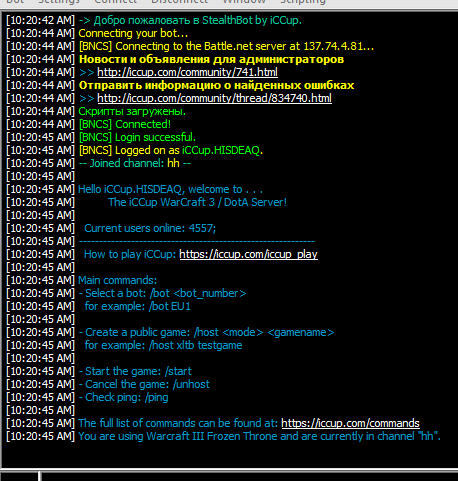This screenshot has height=481, width=458.
Task: Click the 'Logged on as iCCup.HISDEAQ.' line
Action: click(171, 150)
